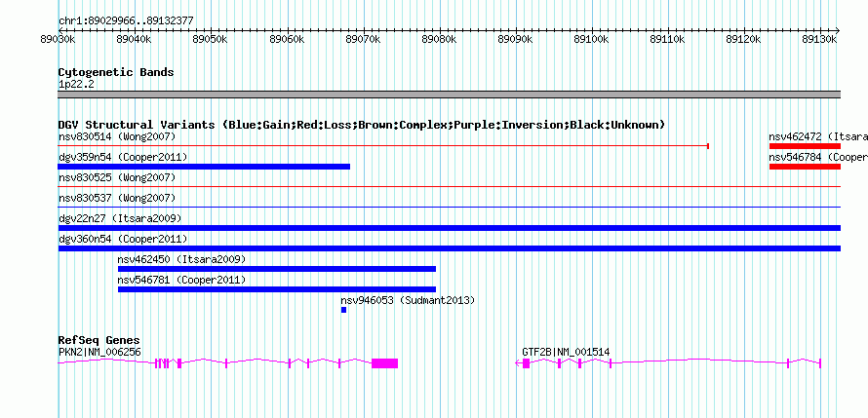Click the nsv946053 (Sudmant2013) label

pos(408,301)
